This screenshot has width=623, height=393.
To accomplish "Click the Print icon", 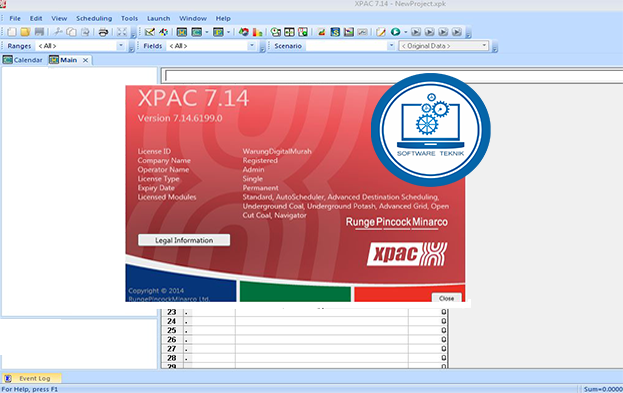I will click(x=103, y=32).
